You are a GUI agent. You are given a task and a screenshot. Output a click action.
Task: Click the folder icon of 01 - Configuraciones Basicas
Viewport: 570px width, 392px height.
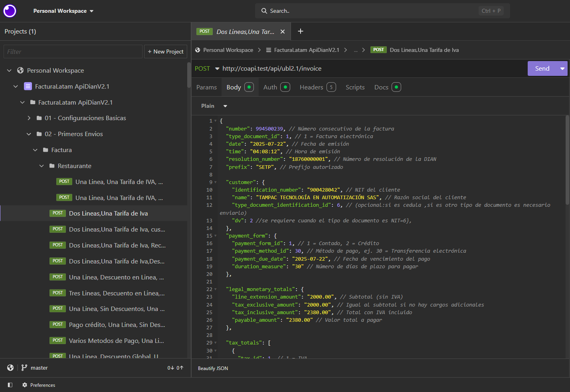click(39, 118)
